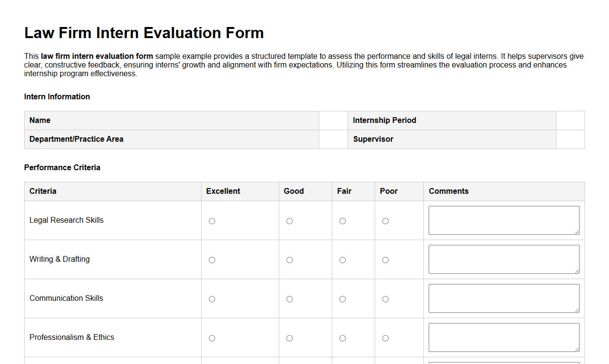
Task: Select Poor rating for Professionalism & Ethics
Action: tap(385, 338)
